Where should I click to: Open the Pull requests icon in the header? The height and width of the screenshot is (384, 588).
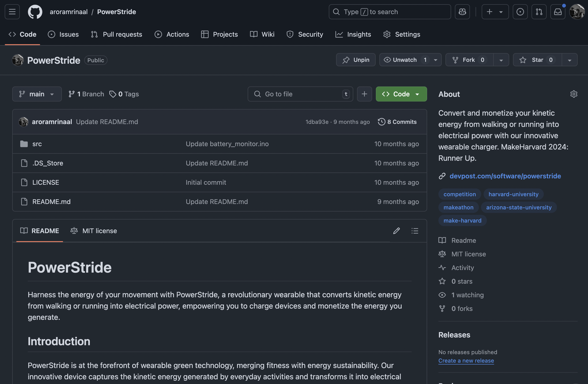pyautogui.click(x=539, y=12)
